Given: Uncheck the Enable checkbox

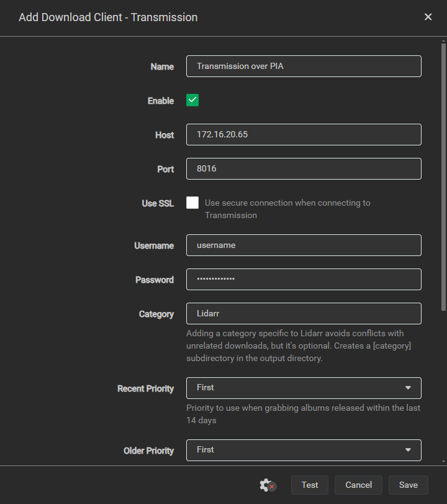Looking at the screenshot, I should click(192, 100).
